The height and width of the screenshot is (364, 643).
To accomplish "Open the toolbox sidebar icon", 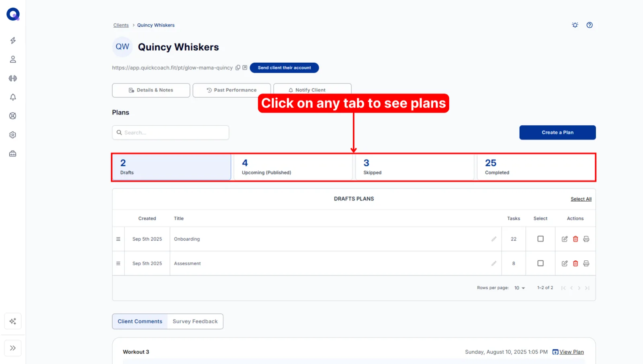I will click(13, 154).
